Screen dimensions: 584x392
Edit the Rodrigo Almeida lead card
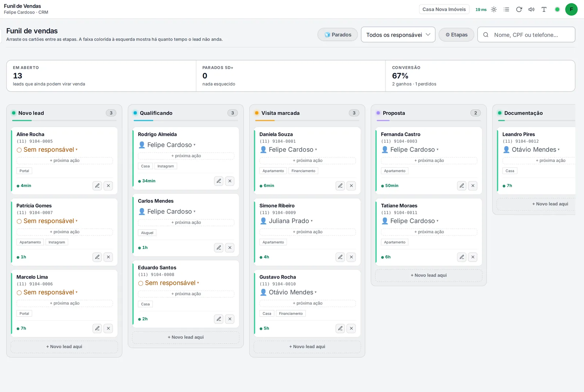pos(219,181)
